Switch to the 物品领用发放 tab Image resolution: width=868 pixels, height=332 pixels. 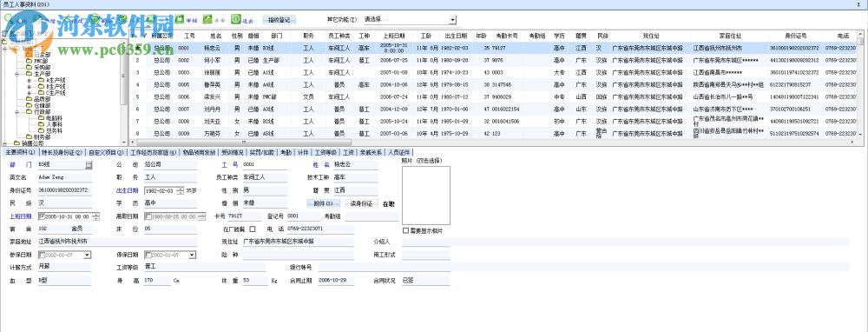200,152
